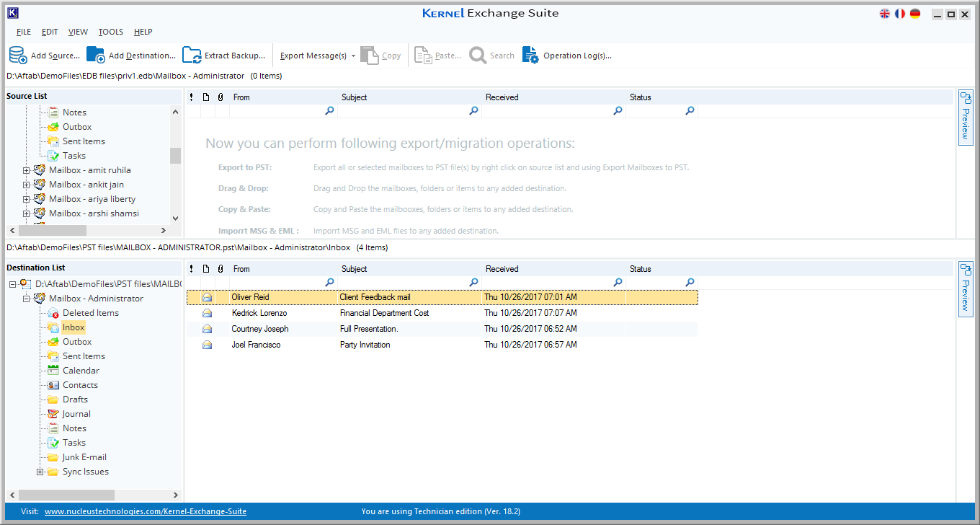Open the VIEW menu

point(78,32)
